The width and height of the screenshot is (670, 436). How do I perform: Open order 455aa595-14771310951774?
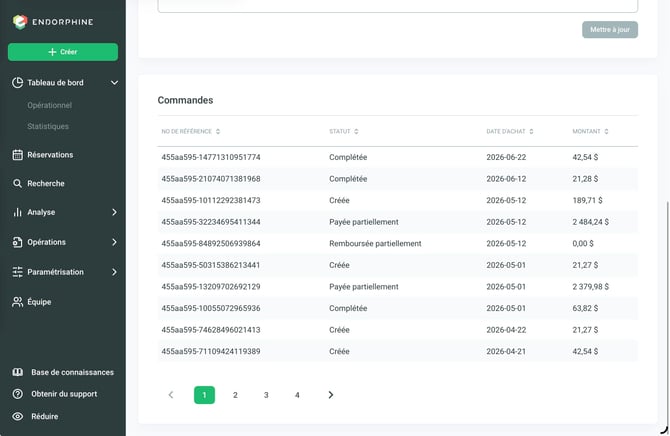[x=211, y=157]
